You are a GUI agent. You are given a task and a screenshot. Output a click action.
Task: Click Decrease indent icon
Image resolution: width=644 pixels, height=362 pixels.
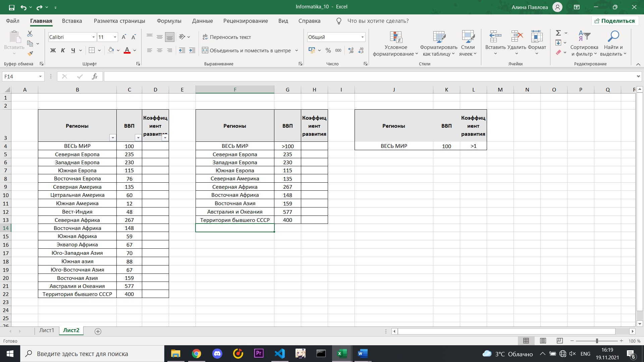tap(182, 50)
